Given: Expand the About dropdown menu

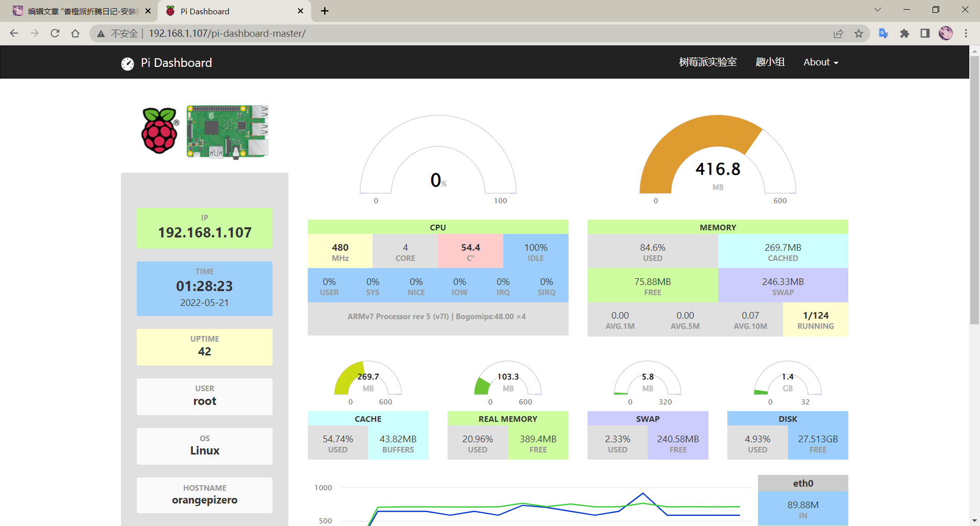Looking at the screenshot, I should click(x=820, y=62).
